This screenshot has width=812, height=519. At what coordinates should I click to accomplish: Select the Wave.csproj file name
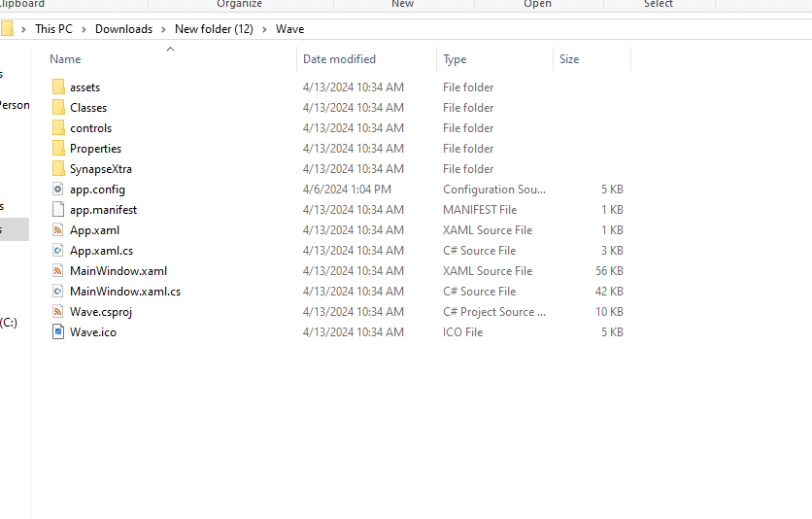tap(101, 312)
